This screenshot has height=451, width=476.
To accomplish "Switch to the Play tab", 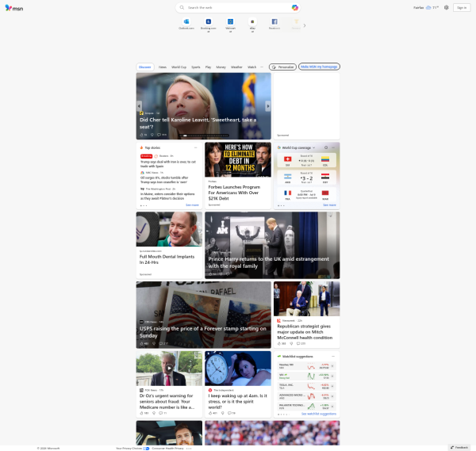I will 208,67.
